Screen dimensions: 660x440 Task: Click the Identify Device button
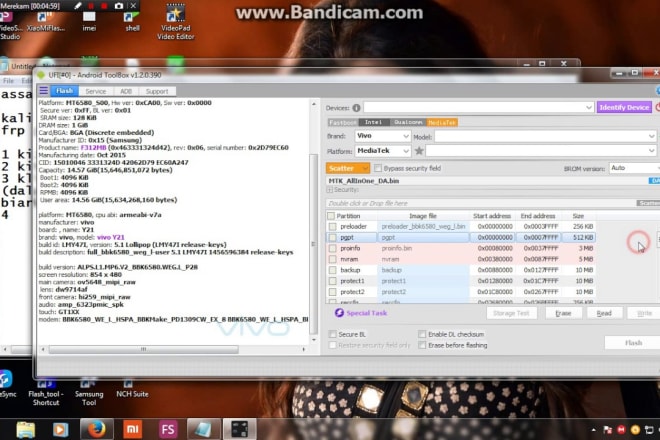(x=624, y=107)
